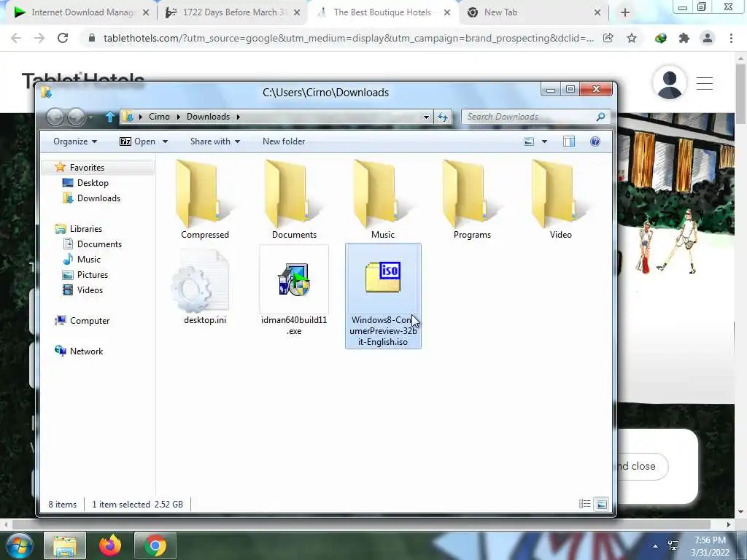Screen dimensions: 747x560
Task: Open Explorer help question mark icon
Action: click(595, 141)
